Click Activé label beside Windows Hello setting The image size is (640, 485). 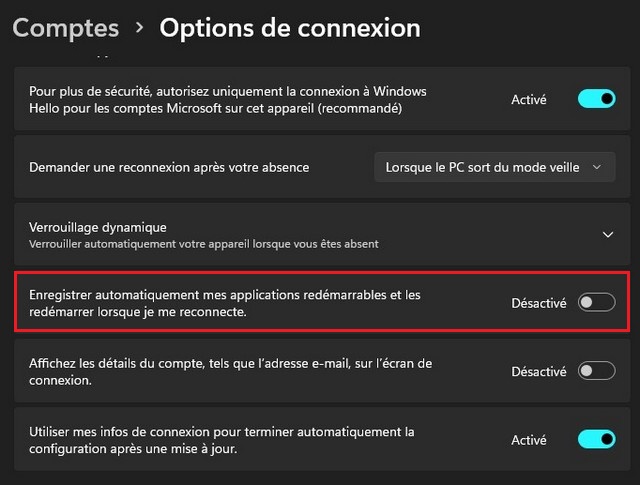point(529,99)
